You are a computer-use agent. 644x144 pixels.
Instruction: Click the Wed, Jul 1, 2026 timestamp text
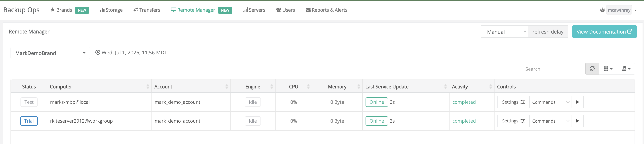tap(134, 53)
